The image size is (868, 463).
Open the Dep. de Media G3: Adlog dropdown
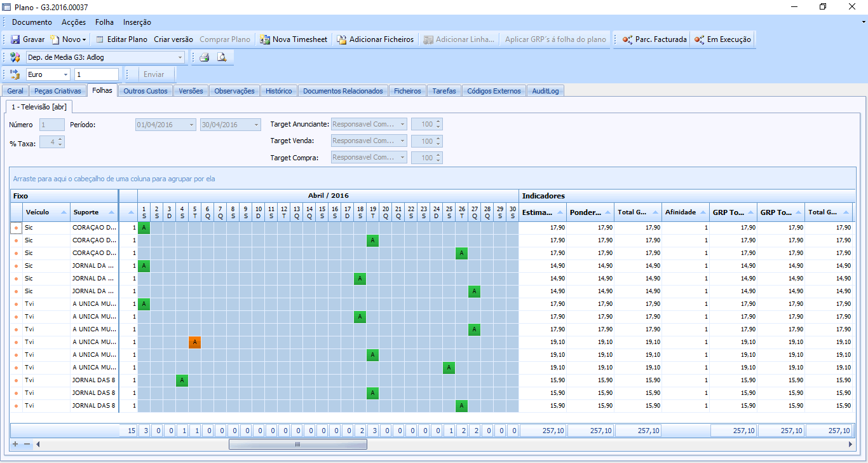point(180,57)
